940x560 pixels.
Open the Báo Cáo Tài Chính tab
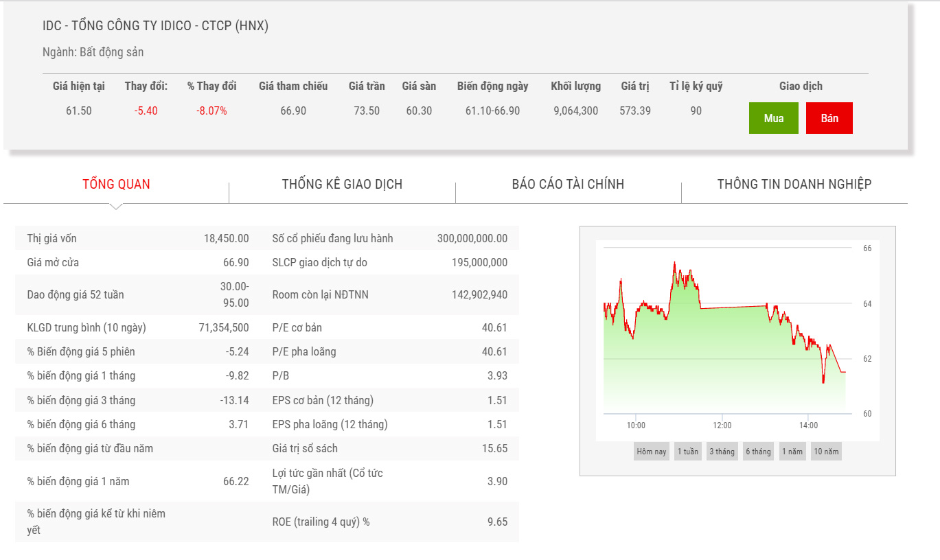[568, 184]
